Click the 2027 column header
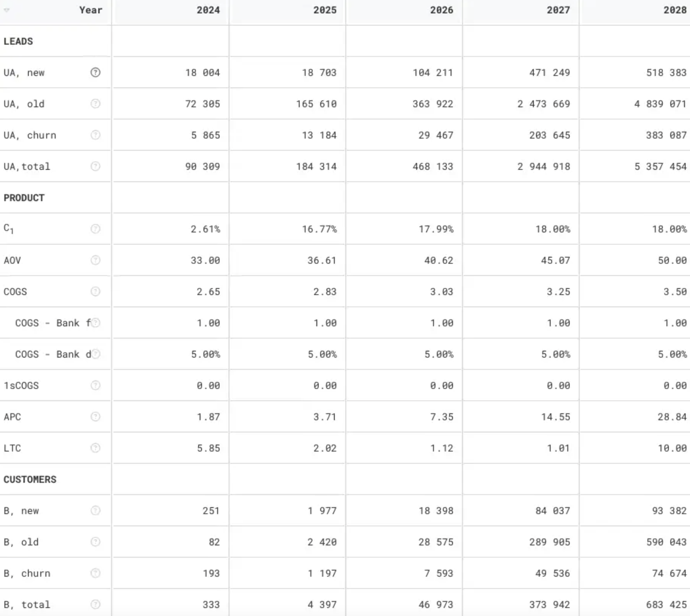690x616 pixels. 558,10
